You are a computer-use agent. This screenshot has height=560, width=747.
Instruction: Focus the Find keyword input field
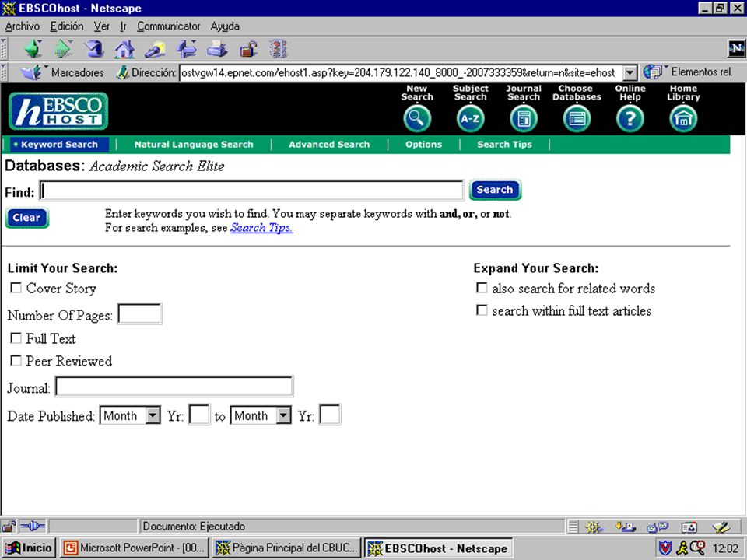251,191
